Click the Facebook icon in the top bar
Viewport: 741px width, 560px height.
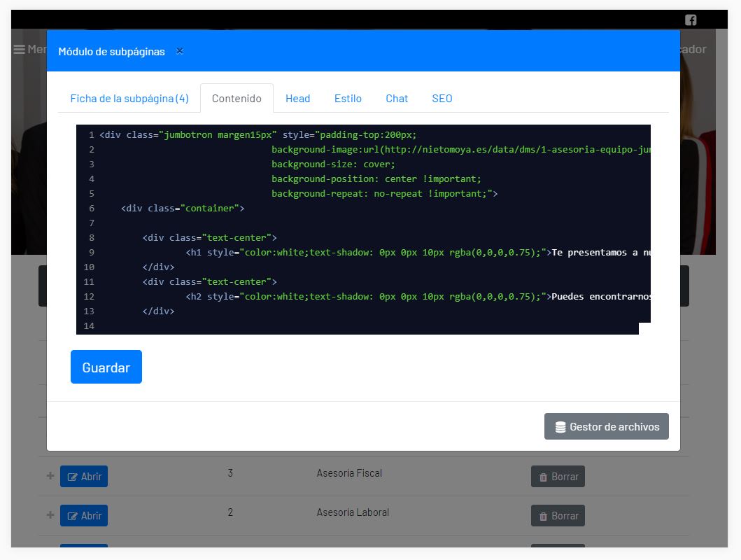pyautogui.click(x=691, y=20)
